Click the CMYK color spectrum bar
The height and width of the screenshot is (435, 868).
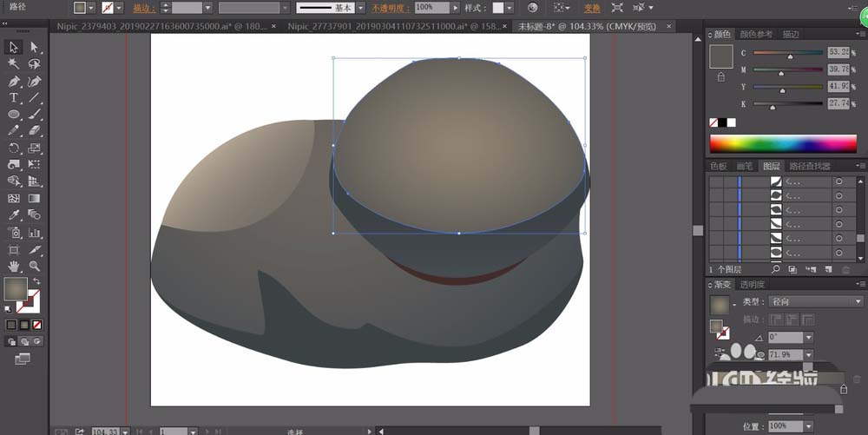tap(784, 143)
